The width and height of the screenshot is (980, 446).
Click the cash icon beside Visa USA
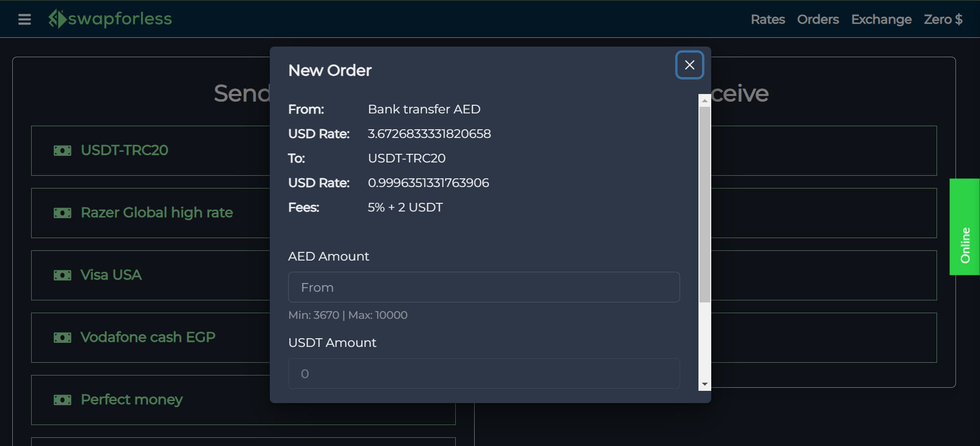coord(62,275)
